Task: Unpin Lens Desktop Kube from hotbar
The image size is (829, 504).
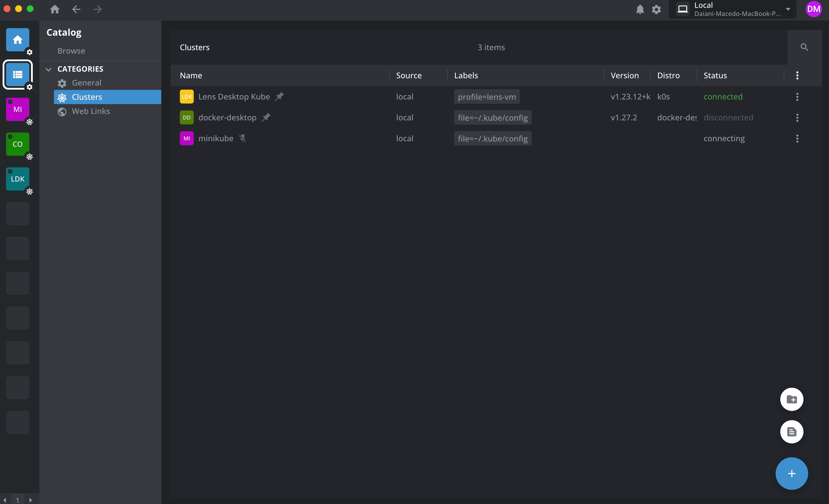Action: [x=279, y=97]
